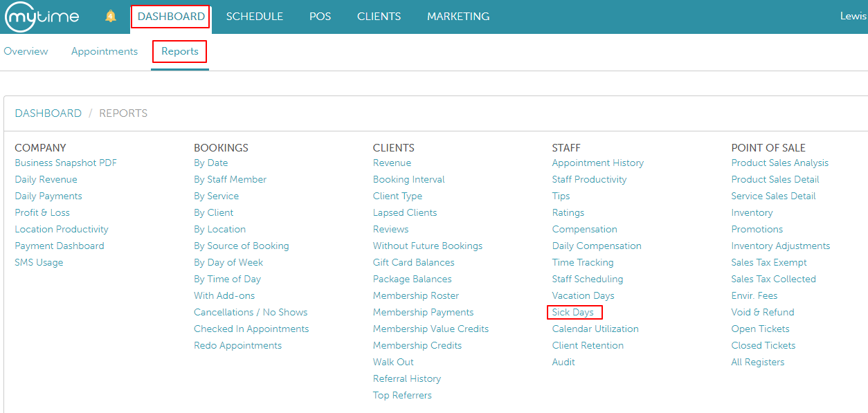The width and height of the screenshot is (868, 413).
Task: Open the Sick Days report
Action: click(x=575, y=313)
